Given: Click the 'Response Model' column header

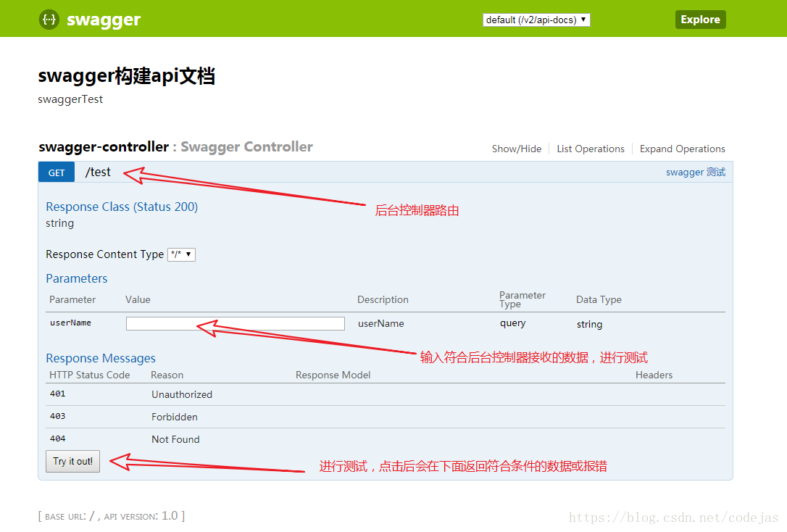Looking at the screenshot, I should click(x=333, y=375).
